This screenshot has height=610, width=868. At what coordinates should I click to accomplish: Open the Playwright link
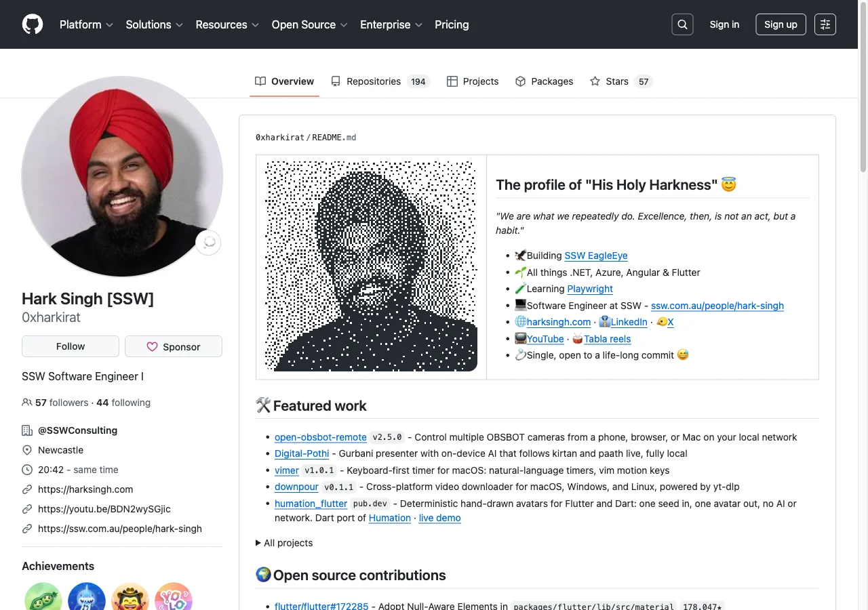(x=590, y=289)
